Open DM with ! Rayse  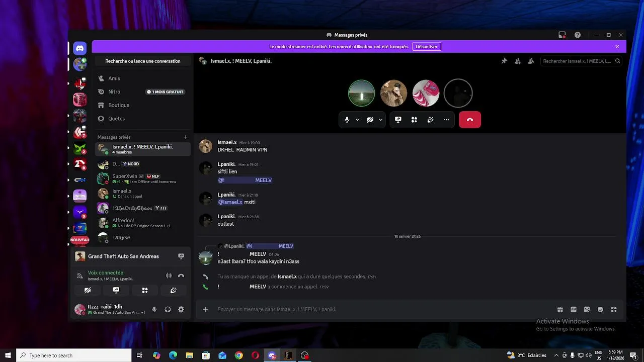click(x=143, y=237)
